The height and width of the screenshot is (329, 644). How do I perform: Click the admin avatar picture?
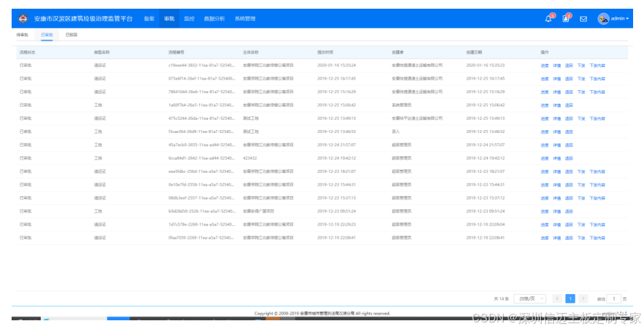coord(603,19)
